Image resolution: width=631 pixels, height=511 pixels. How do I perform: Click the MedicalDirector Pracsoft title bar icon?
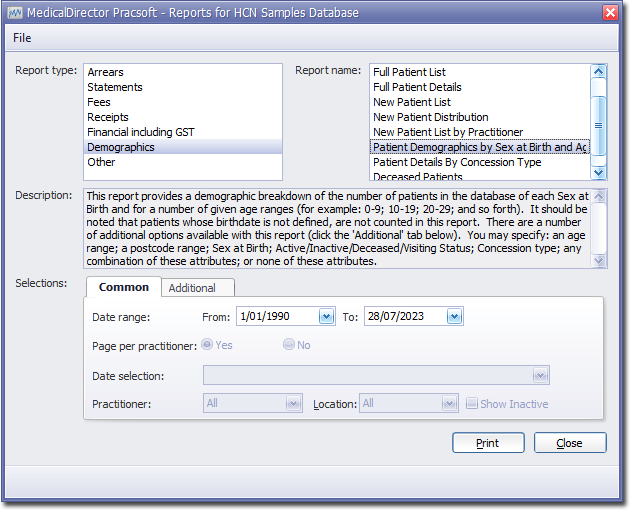[15, 13]
